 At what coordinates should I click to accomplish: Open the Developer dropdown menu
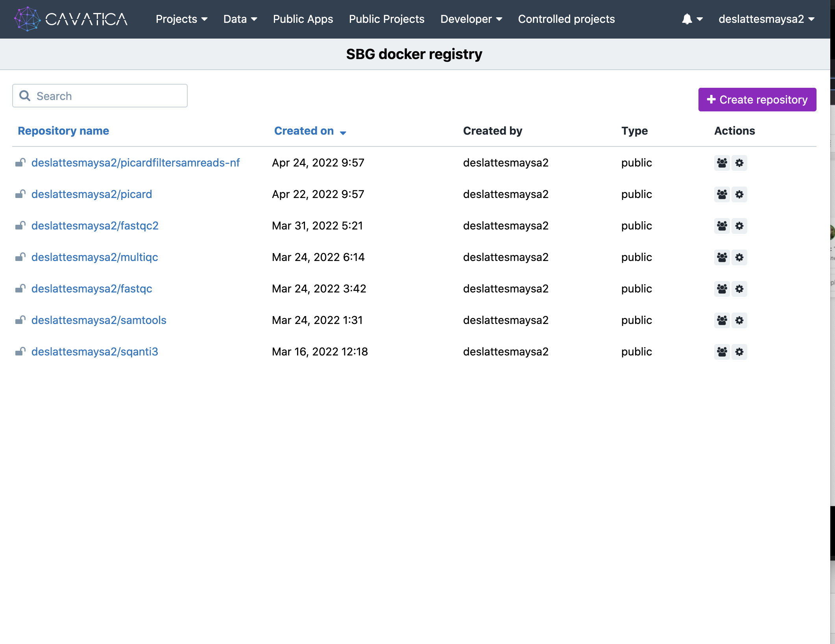click(x=471, y=19)
